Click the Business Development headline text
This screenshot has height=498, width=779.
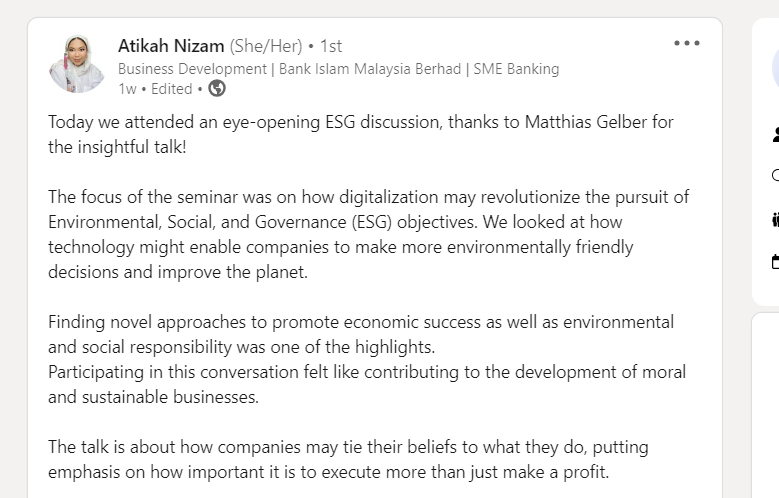tap(338, 69)
